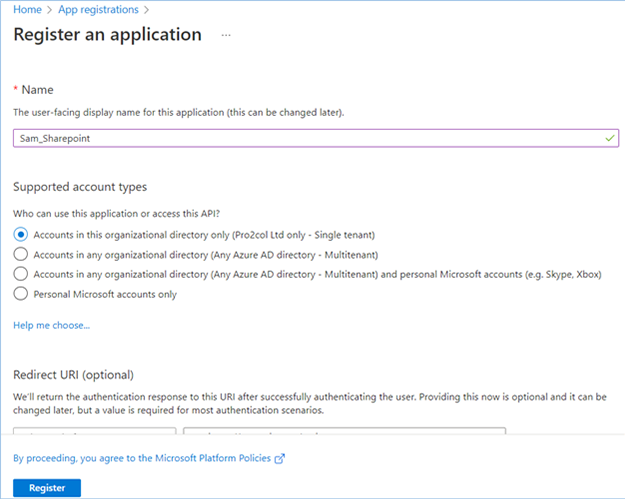Image resolution: width=625 pixels, height=500 pixels.
Task: Click the Supported account types heading
Action: (x=80, y=187)
